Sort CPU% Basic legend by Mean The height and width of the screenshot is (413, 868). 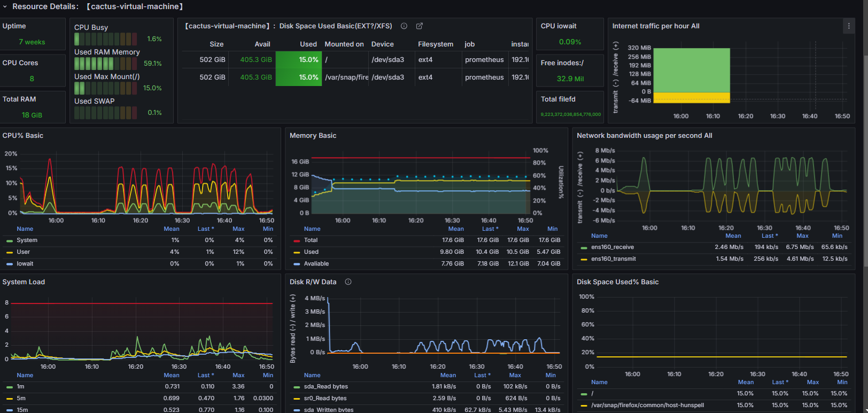[172, 229]
